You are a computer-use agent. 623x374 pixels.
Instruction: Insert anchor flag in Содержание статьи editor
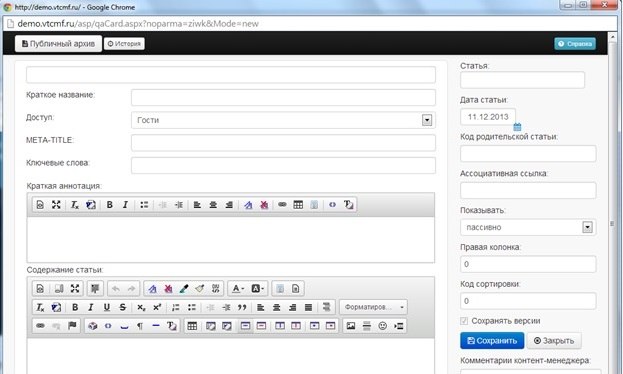pyautogui.click(x=72, y=326)
